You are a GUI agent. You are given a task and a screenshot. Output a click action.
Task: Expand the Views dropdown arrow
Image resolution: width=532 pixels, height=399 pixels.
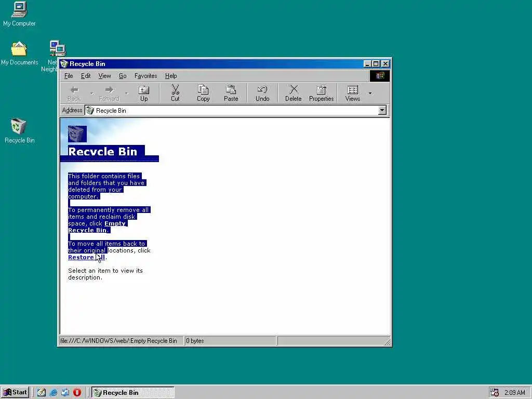click(x=370, y=93)
